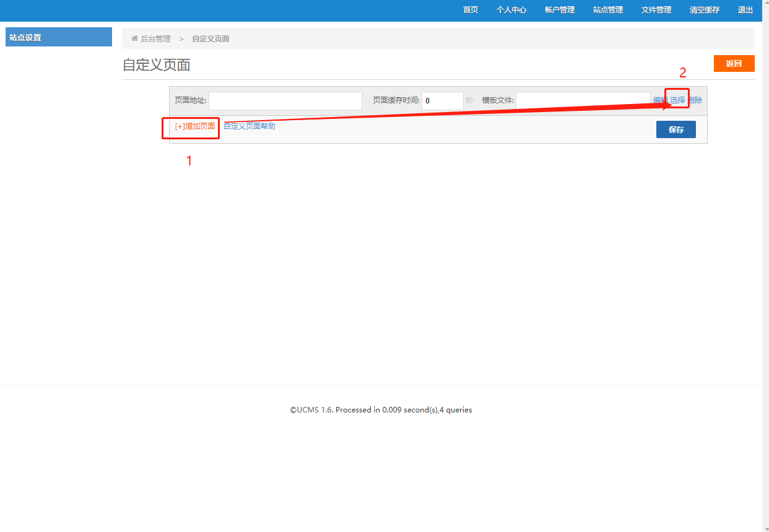
Task: Click the ©UCMS 1.6 footer text
Action: click(311, 410)
